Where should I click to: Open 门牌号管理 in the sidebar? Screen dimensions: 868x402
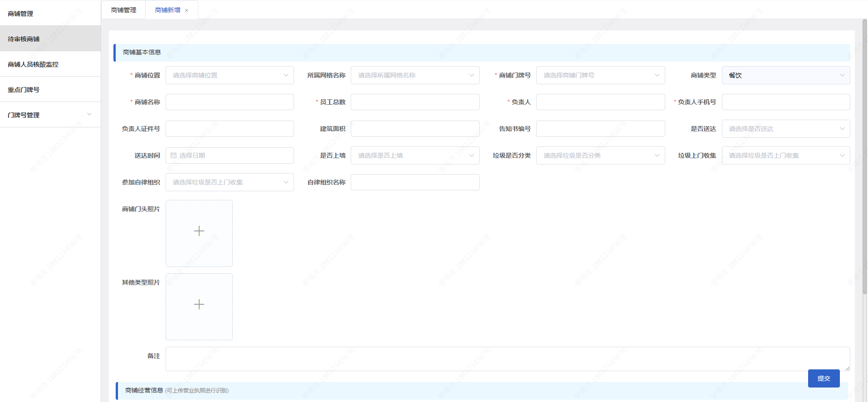click(x=50, y=115)
